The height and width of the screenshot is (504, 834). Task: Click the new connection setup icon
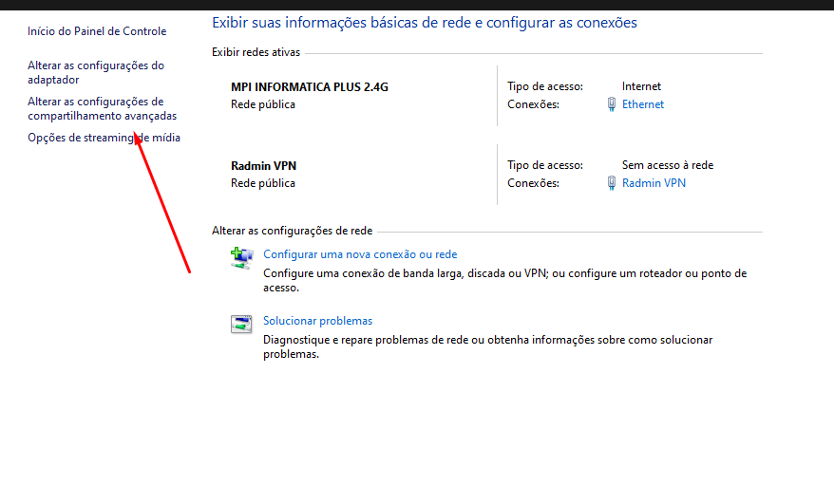click(x=241, y=257)
